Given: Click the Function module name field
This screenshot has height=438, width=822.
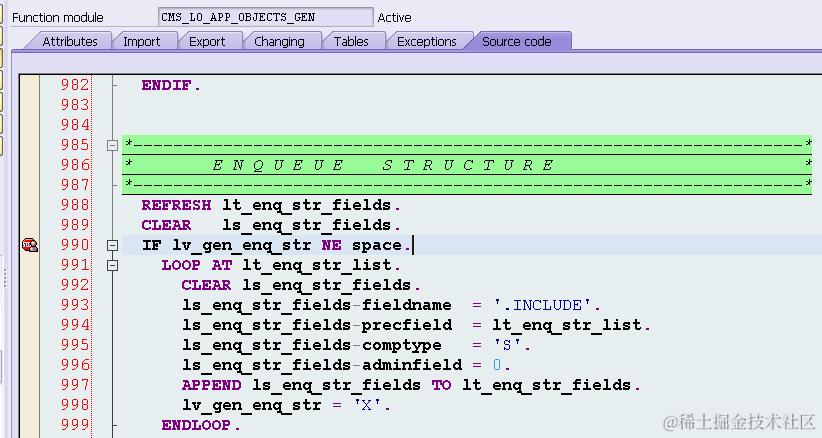Looking at the screenshot, I should click(266, 17).
